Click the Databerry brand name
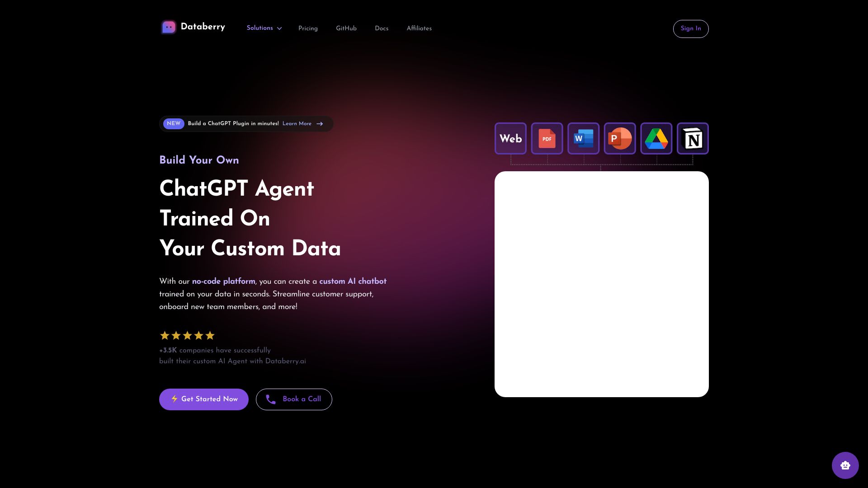 coord(203,27)
